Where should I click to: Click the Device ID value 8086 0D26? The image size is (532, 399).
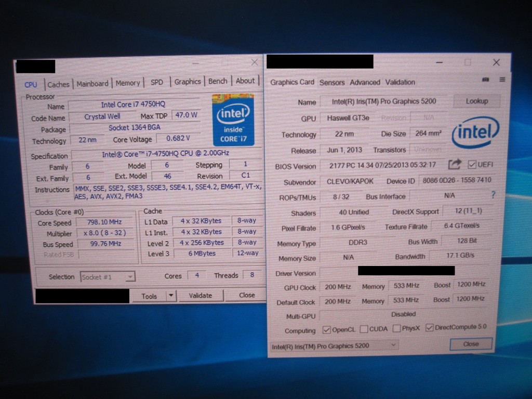pyautogui.click(x=457, y=180)
